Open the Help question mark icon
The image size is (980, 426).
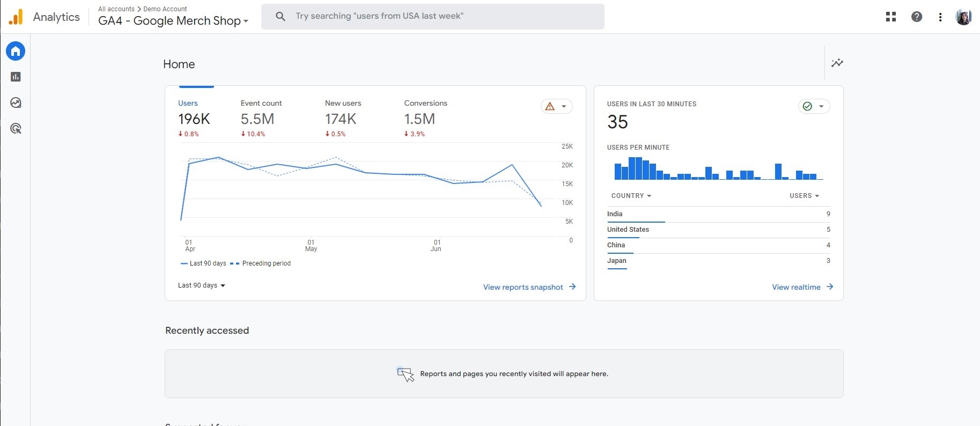[x=917, y=17]
